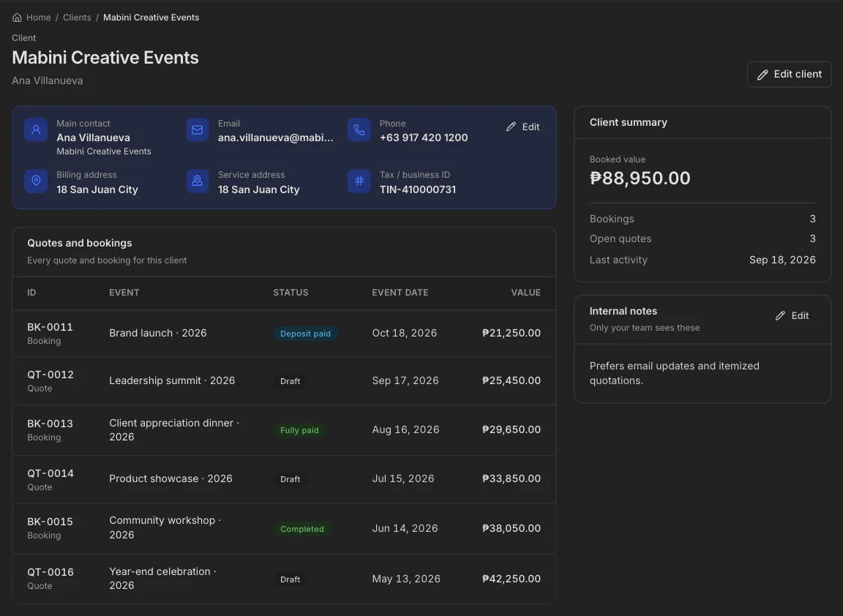Image resolution: width=843 pixels, height=616 pixels.
Task: Click phone number +63 917 420 1200
Action: (x=424, y=138)
